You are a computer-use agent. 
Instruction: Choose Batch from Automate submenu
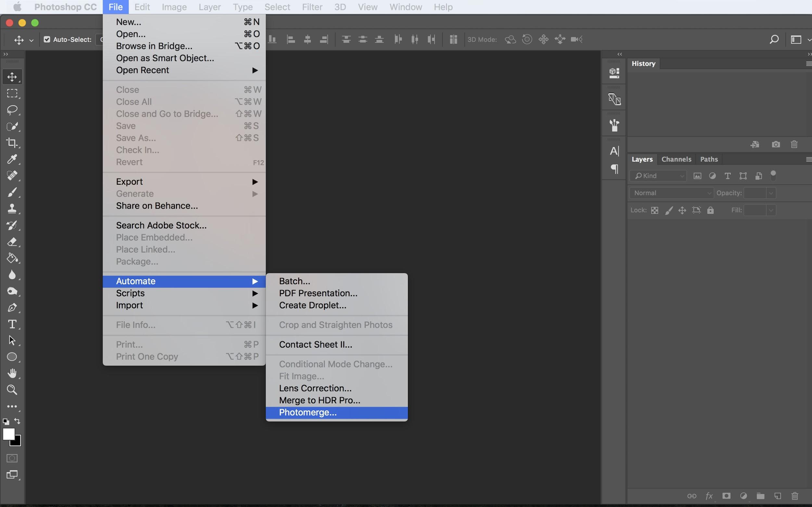[x=336, y=281]
